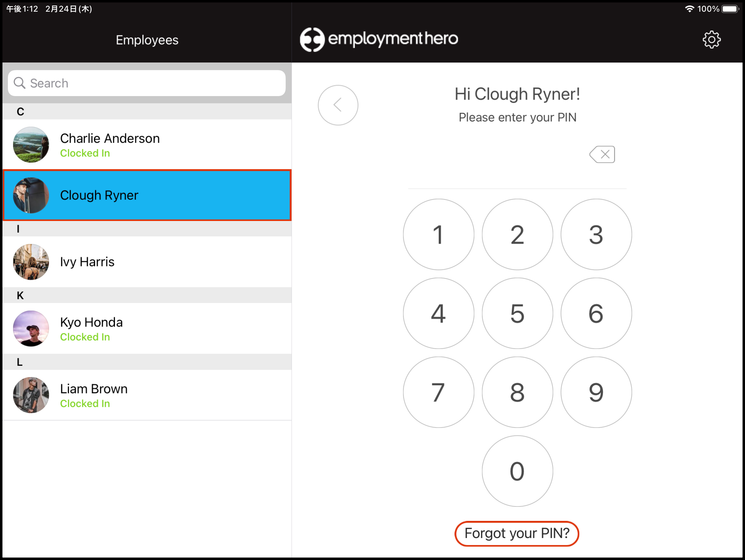Select Liam Brown from the employee list
The width and height of the screenshot is (745, 560).
coord(147,395)
